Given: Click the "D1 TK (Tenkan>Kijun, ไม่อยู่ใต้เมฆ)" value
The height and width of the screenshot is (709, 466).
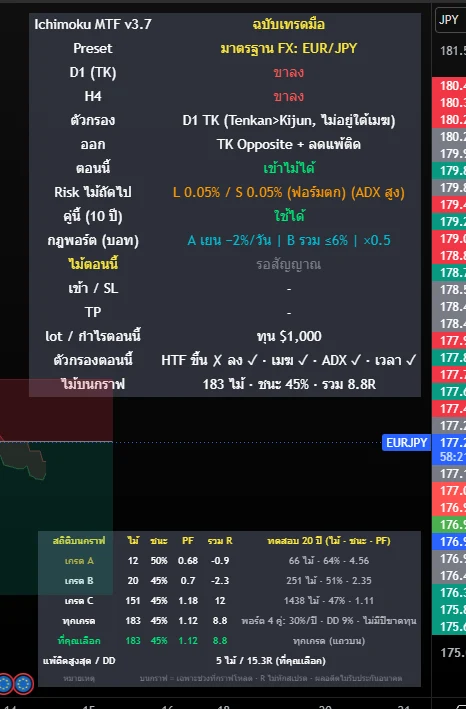Looking at the screenshot, I should [x=288, y=120].
